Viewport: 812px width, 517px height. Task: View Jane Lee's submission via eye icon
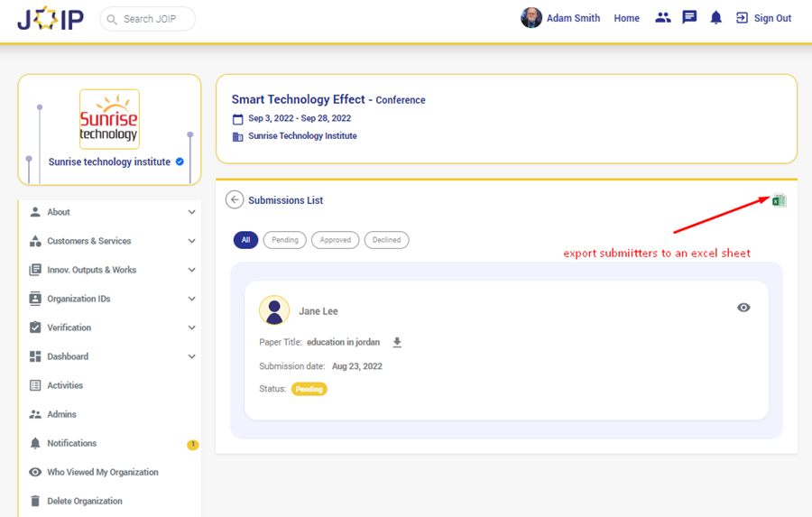point(743,308)
